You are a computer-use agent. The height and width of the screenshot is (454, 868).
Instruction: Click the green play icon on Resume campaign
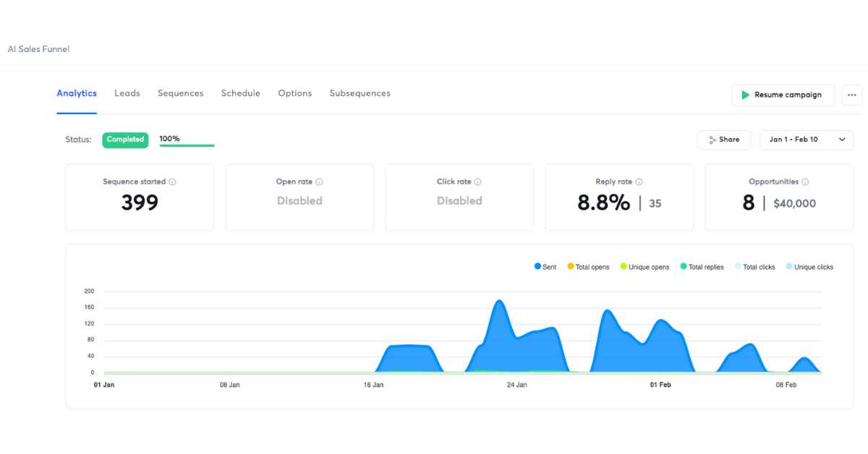[x=745, y=95]
